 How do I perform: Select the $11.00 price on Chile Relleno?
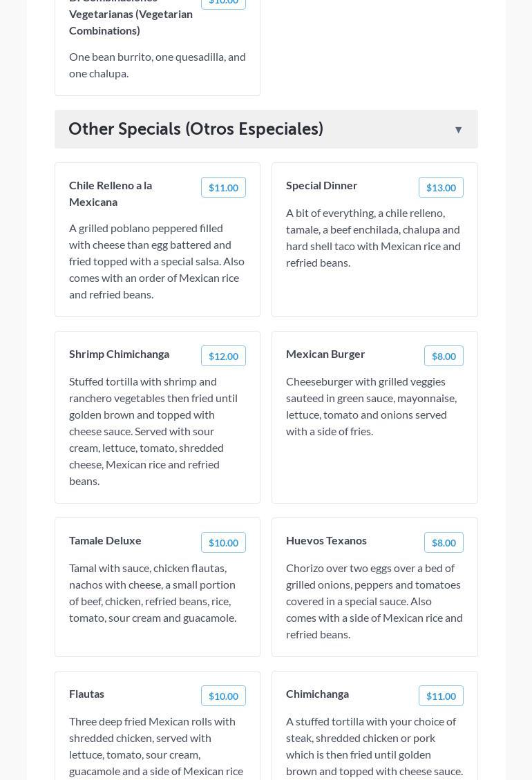pos(223,188)
